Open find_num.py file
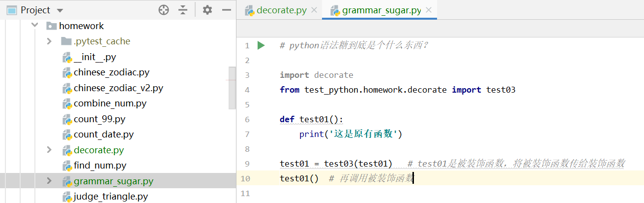This screenshot has height=203, width=644. (x=100, y=166)
